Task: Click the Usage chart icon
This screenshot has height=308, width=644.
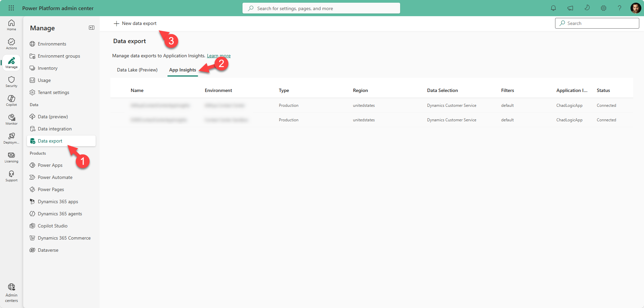Action: 32,80
